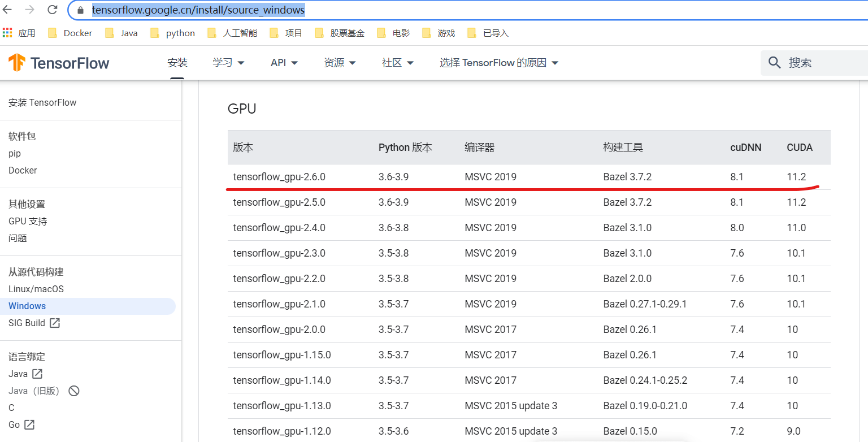Open GPU 支持 sidebar link
The image size is (868, 442).
coord(28,221)
